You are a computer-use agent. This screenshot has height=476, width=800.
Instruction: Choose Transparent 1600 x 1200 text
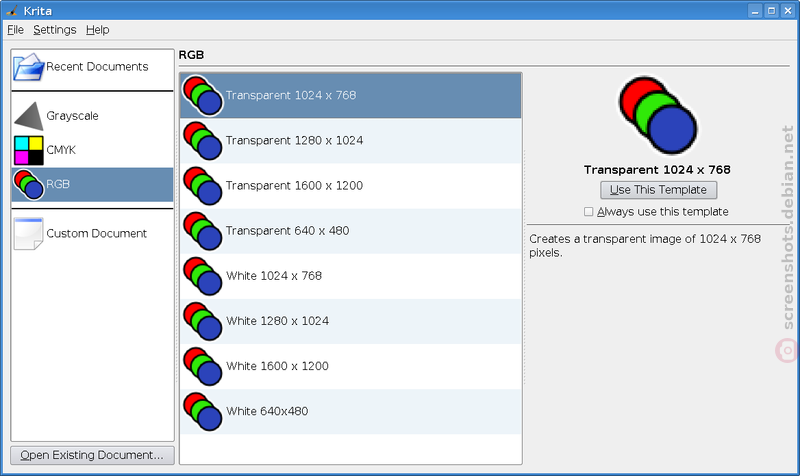(x=294, y=186)
